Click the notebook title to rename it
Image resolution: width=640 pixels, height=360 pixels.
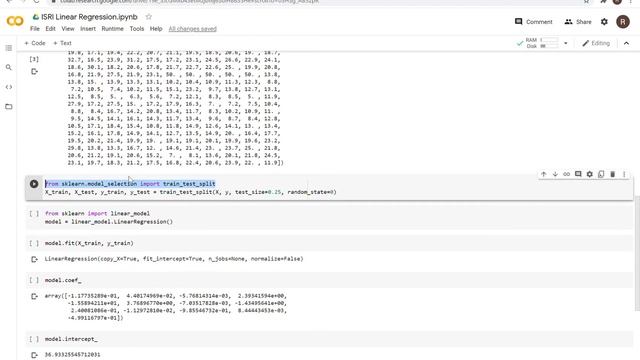(89, 17)
